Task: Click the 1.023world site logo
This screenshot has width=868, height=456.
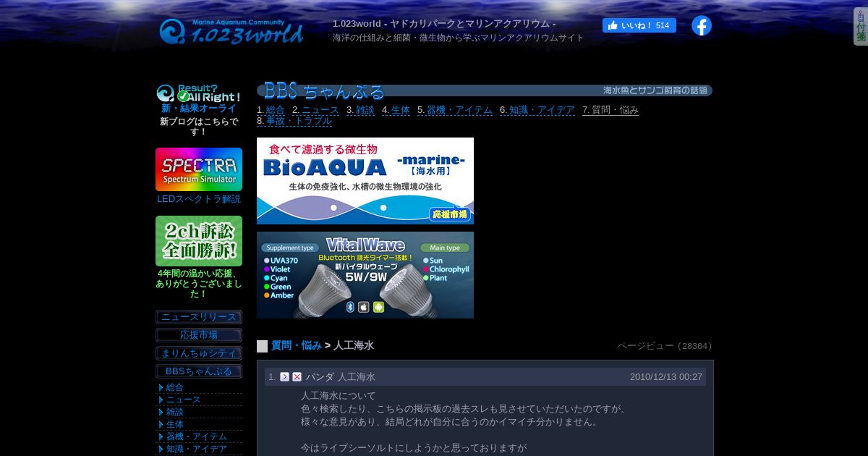Action: click(231, 31)
